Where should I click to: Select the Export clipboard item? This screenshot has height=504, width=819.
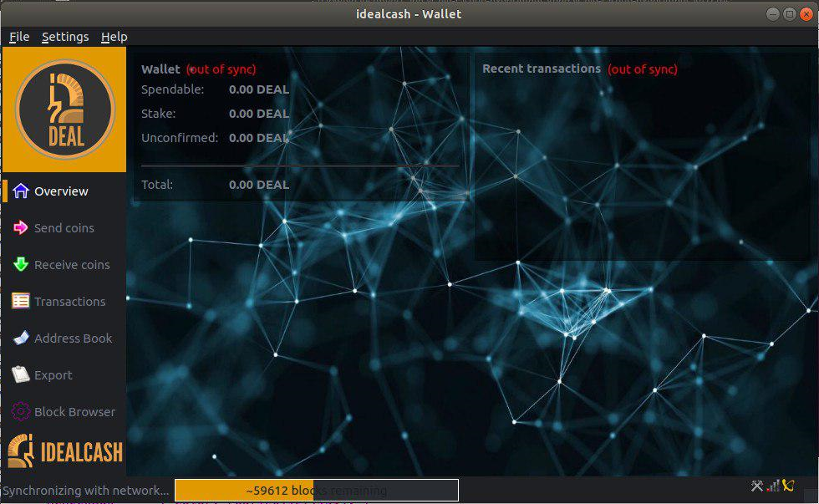click(x=43, y=375)
